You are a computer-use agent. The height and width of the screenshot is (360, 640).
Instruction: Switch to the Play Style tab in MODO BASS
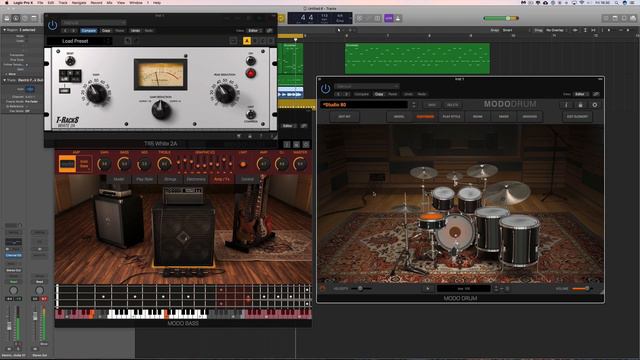tap(144, 179)
